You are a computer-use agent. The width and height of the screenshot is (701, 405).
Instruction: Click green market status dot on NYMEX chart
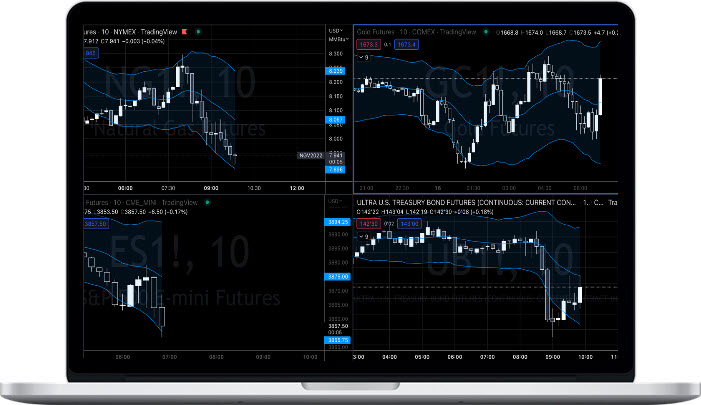pyautogui.click(x=200, y=33)
